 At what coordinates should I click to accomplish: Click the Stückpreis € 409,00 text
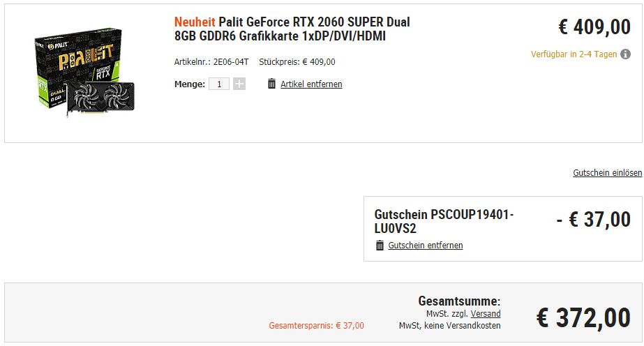[297, 61]
